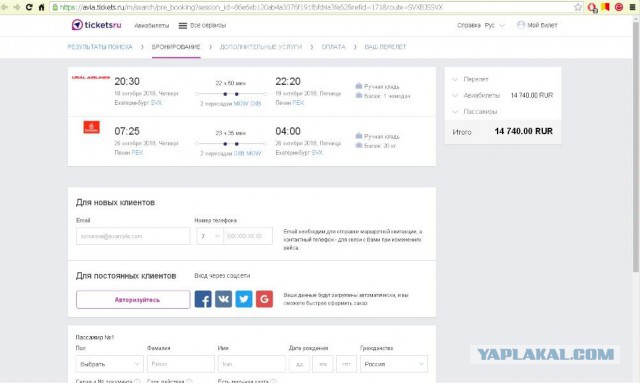Image resolution: width=640 pixels, height=384 pixels.
Task: Open Мой билет account link
Action: (x=537, y=25)
